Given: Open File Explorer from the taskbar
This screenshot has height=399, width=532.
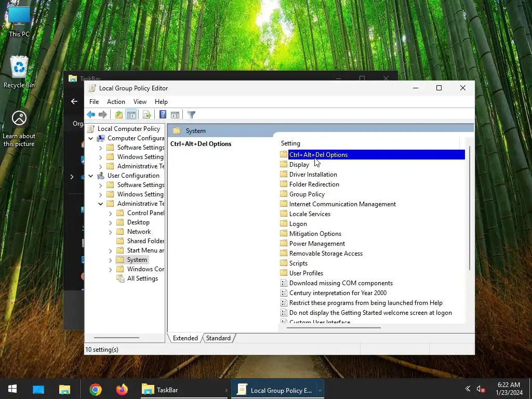Looking at the screenshot, I should coord(64,390).
